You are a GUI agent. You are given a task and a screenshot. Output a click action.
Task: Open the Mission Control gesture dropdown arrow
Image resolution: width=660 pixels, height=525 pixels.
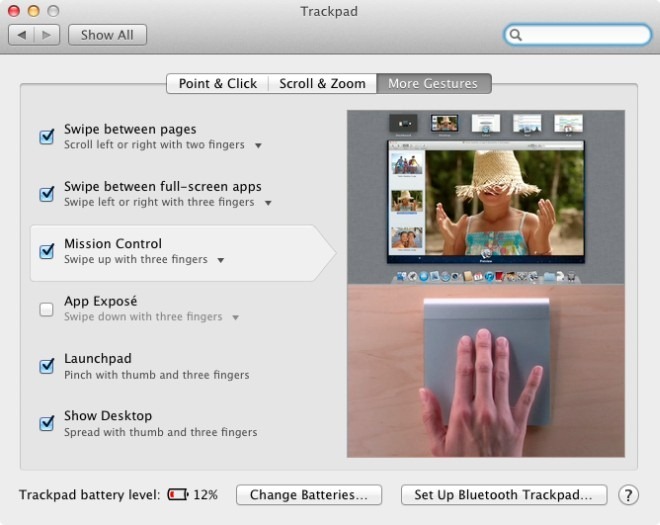pos(221,260)
